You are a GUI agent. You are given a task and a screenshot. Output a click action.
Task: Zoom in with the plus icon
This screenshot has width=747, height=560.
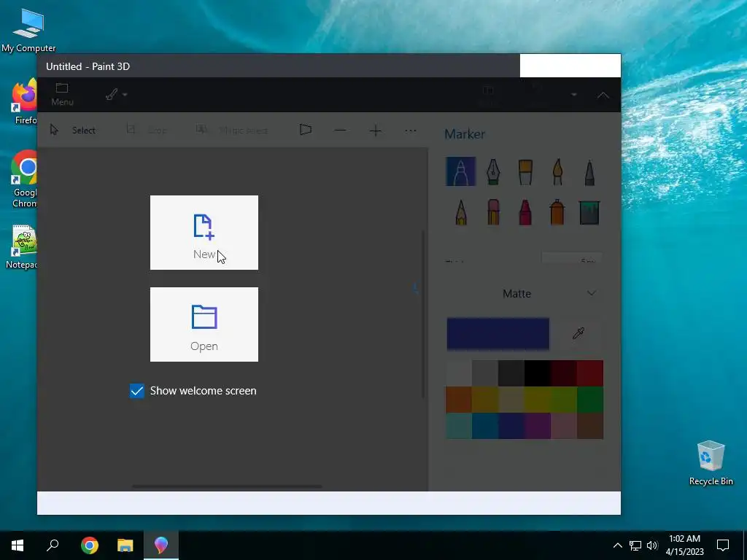click(376, 130)
